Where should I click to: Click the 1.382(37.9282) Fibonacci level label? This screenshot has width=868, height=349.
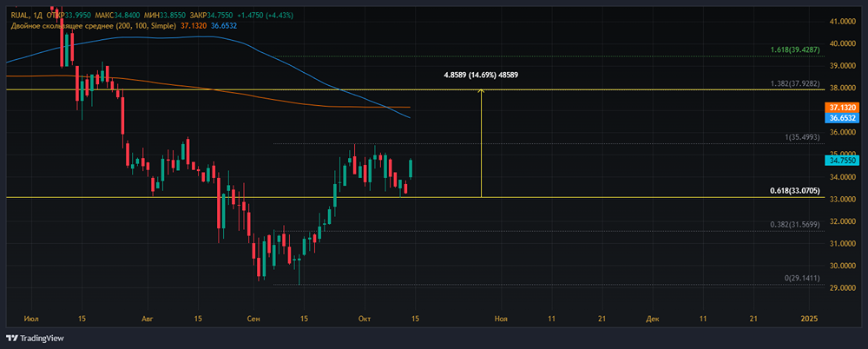click(x=797, y=83)
